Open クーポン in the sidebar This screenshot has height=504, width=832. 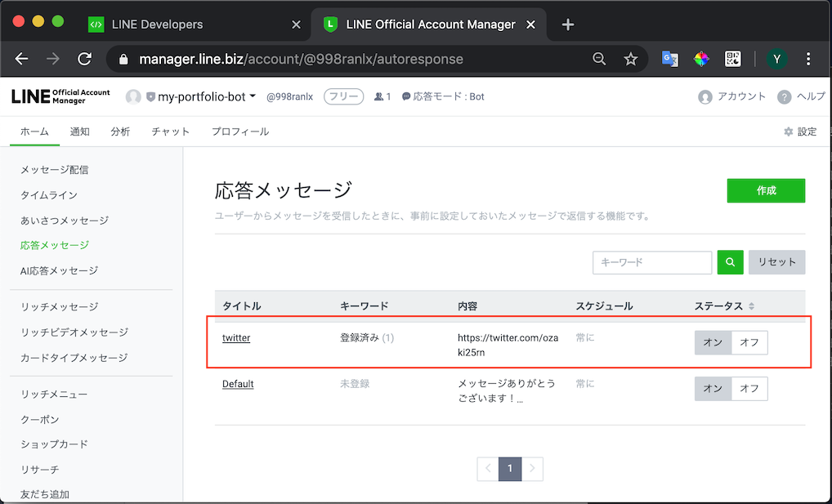click(40, 419)
